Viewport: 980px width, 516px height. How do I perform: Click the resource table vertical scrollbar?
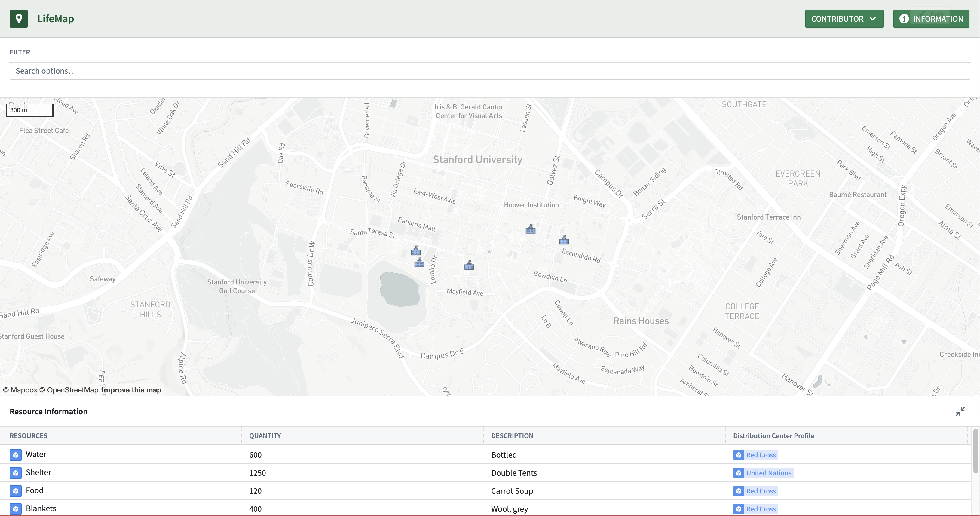pos(975,451)
